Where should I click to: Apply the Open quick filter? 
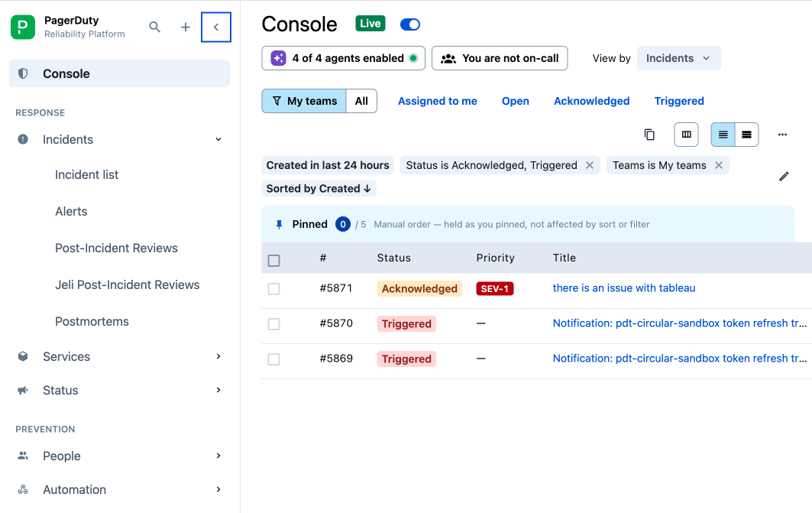(x=516, y=101)
